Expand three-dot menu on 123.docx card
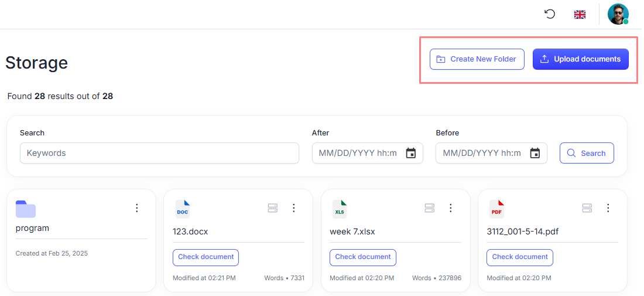Viewport: 644px width, 296px height. click(x=294, y=208)
